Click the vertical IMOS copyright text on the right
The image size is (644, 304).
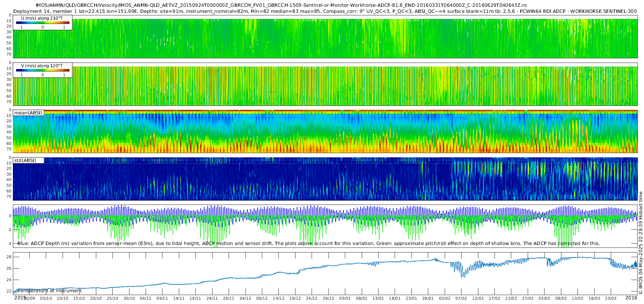640,243
